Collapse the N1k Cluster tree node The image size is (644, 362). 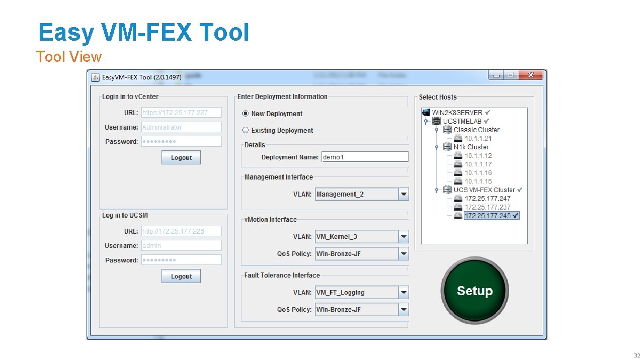point(437,147)
